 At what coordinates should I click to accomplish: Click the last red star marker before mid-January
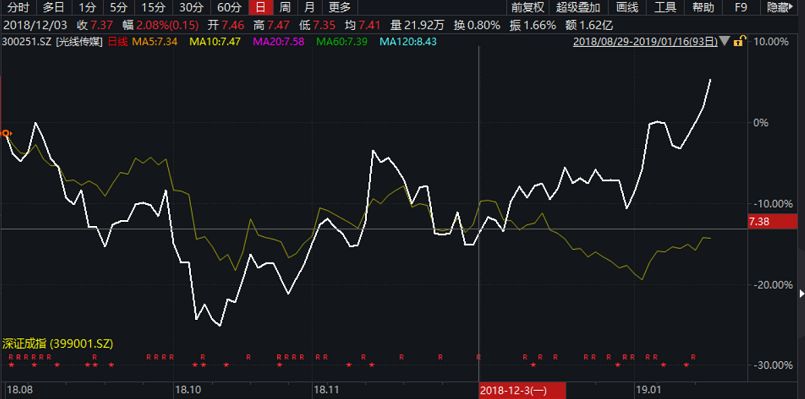tap(686, 365)
